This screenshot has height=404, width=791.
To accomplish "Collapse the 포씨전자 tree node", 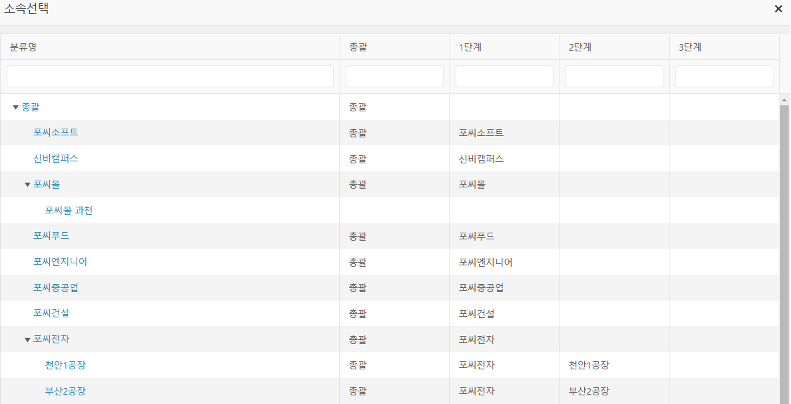I will click(28, 340).
